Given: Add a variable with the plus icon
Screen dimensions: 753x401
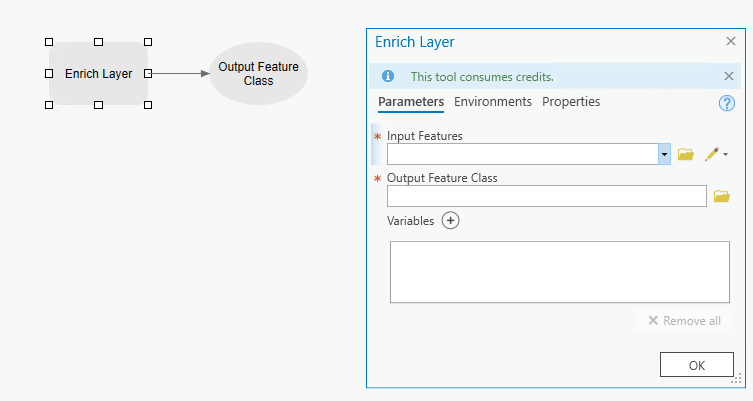Looking at the screenshot, I should click(450, 220).
